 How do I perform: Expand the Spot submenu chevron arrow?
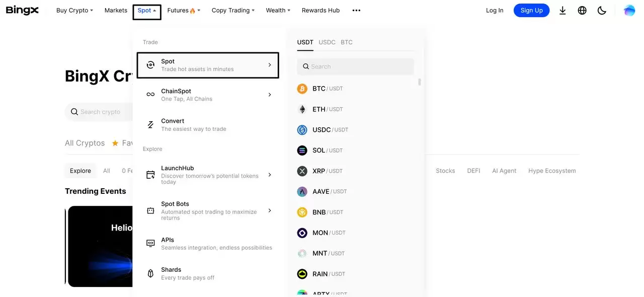point(270,65)
